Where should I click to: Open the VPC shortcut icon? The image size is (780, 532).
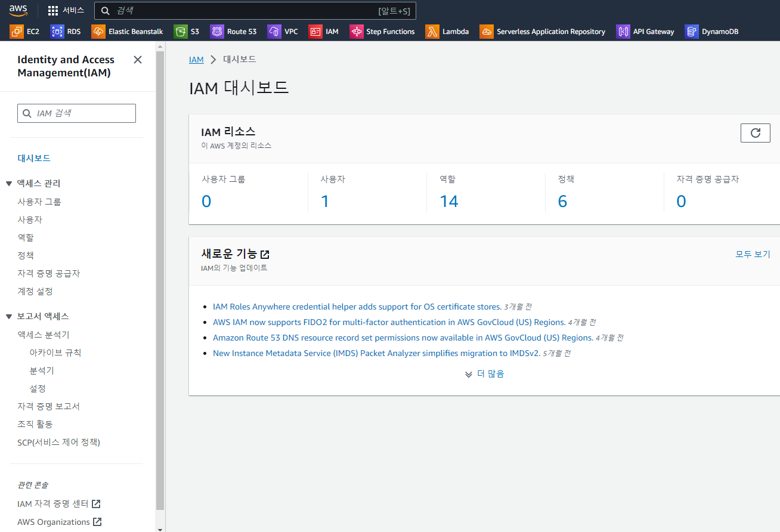[x=274, y=32]
